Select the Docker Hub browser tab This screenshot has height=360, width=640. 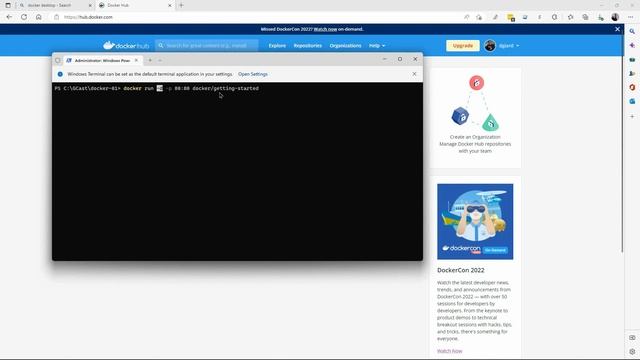(x=135, y=5)
